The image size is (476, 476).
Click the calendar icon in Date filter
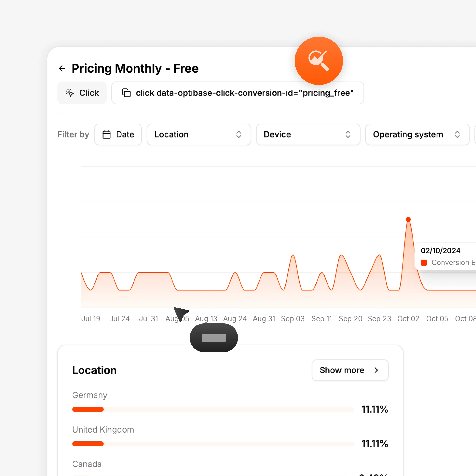point(106,134)
